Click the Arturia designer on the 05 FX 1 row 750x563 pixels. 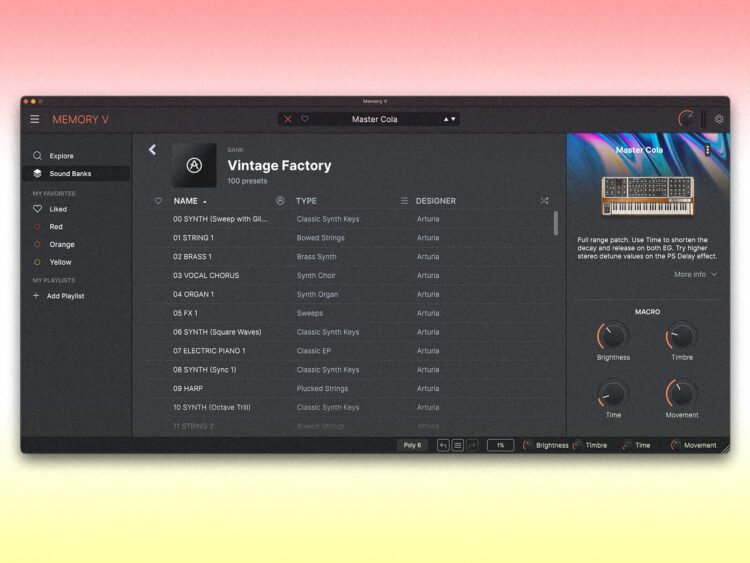coord(428,313)
